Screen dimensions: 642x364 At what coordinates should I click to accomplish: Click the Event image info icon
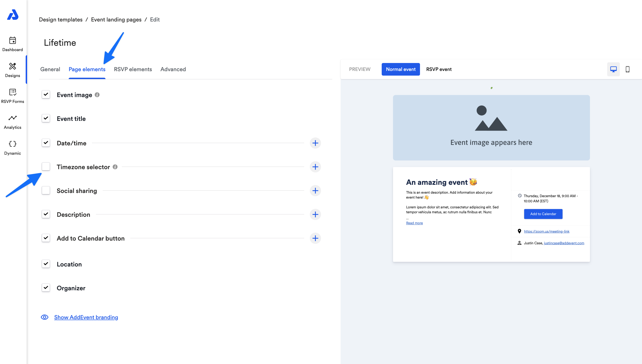click(x=97, y=95)
